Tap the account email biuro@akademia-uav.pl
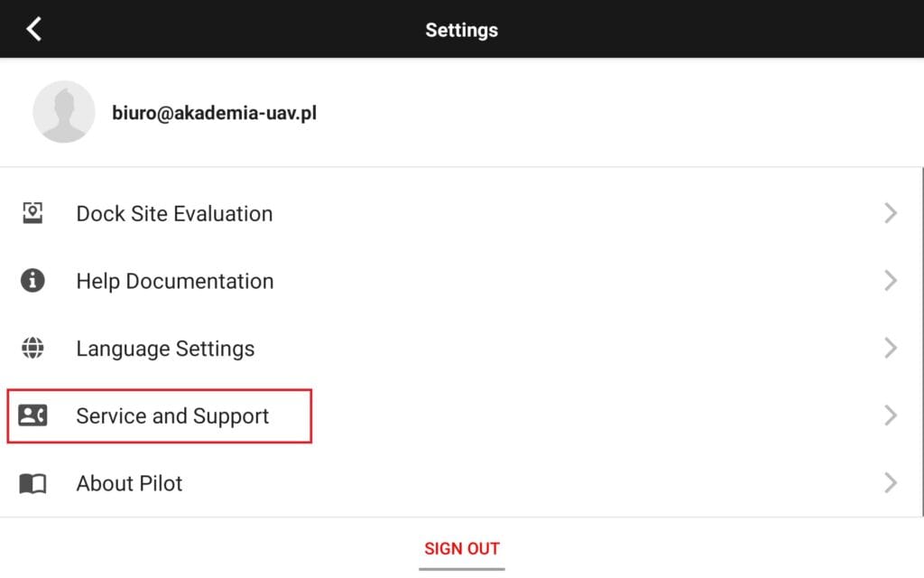The width and height of the screenshot is (924, 578). point(214,113)
